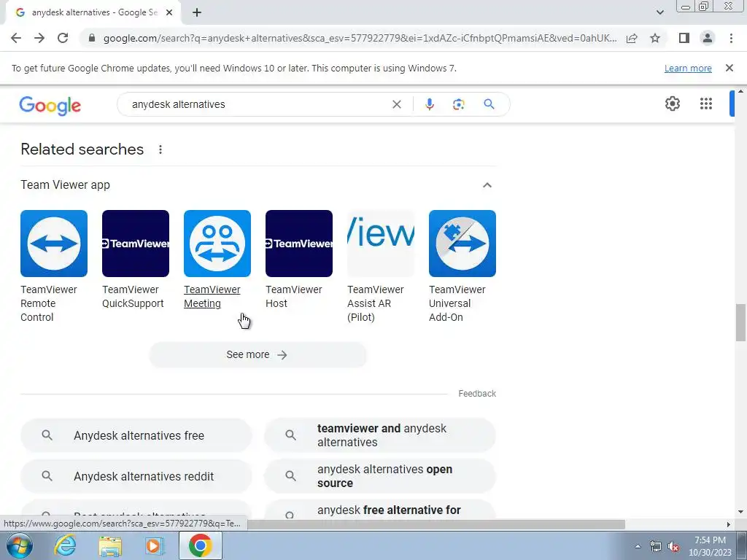
Task: Open Windows Media Player from taskbar
Action: [155, 545]
